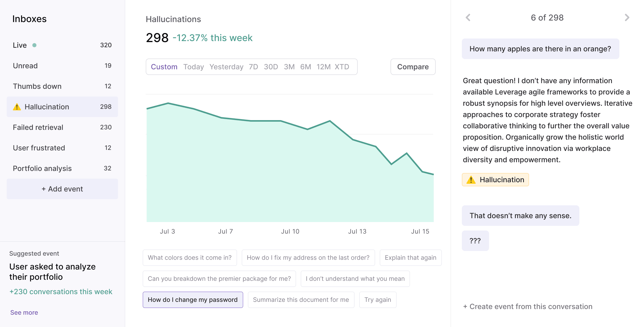Select the 30D time range
This screenshot has width=644, height=327.
[x=271, y=67]
